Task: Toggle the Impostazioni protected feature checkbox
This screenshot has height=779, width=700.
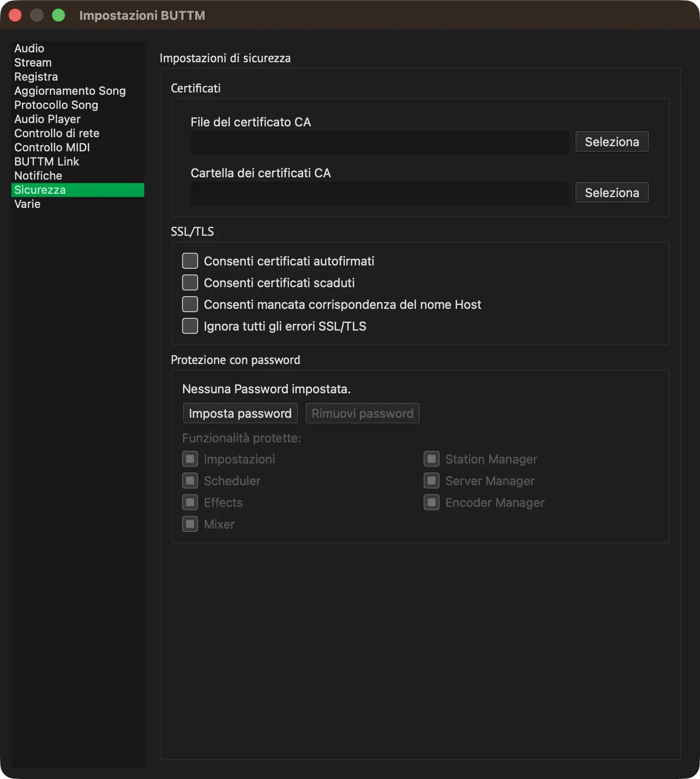Action: 190,459
